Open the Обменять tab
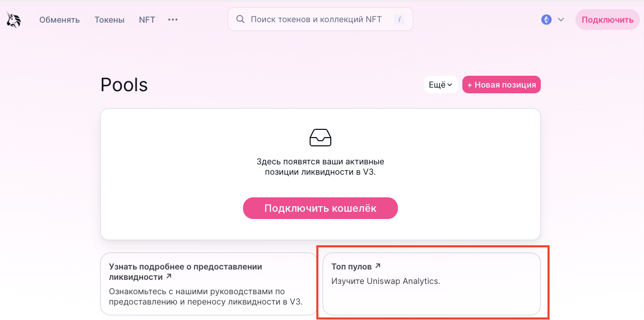Viewport: 644px width, 320px height. (x=59, y=20)
